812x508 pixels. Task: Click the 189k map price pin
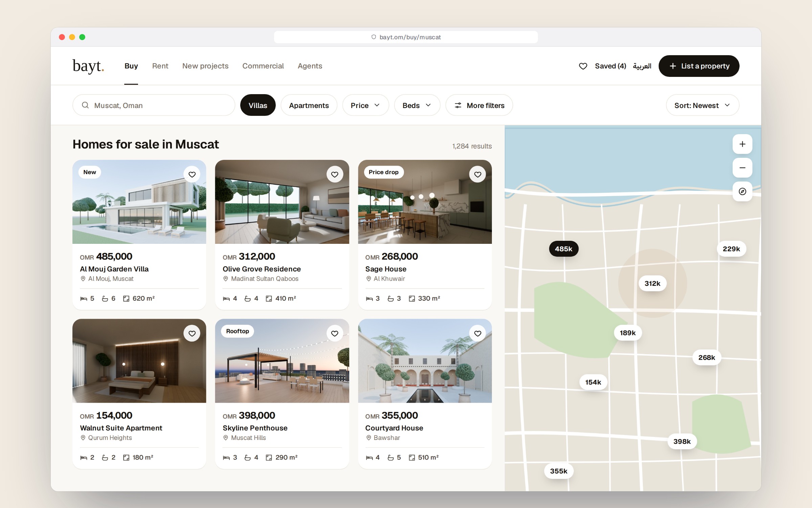click(x=628, y=333)
